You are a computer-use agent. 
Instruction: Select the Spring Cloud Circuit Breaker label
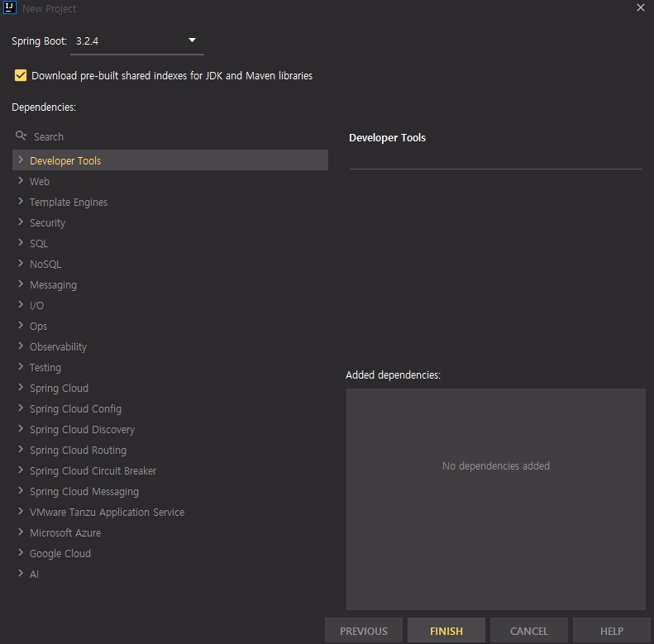[x=93, y=471]
